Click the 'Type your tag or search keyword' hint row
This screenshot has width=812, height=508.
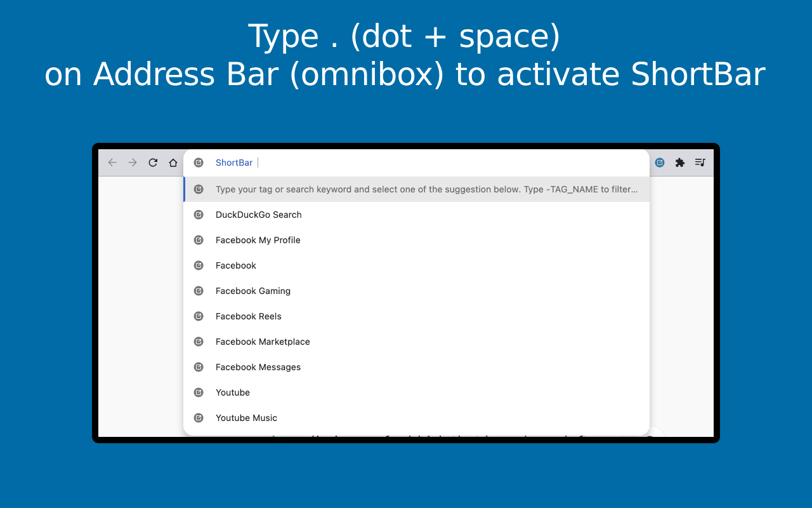416,189
